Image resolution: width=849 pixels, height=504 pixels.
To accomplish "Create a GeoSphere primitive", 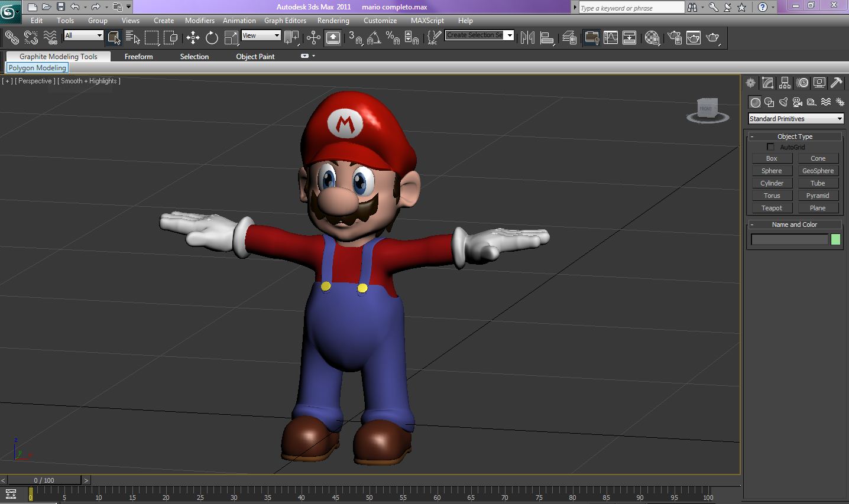I will [818, 171].
